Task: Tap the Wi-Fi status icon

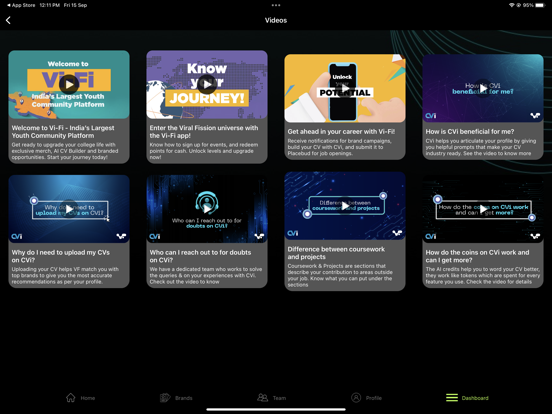Action: (x=512, y=5)
